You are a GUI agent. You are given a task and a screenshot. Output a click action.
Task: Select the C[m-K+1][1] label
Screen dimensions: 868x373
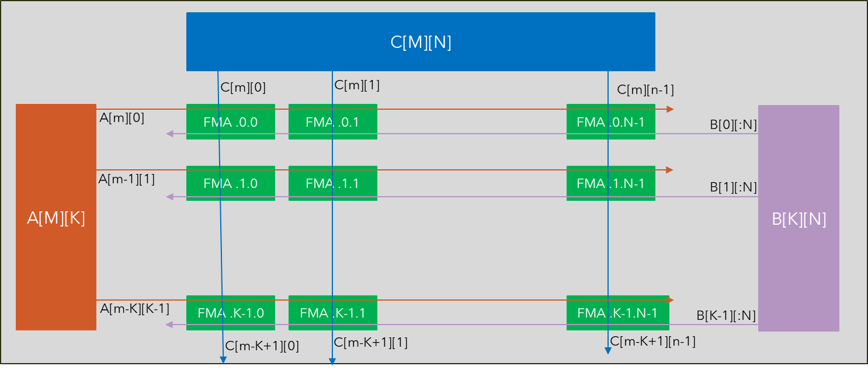[x=371, y=343]
